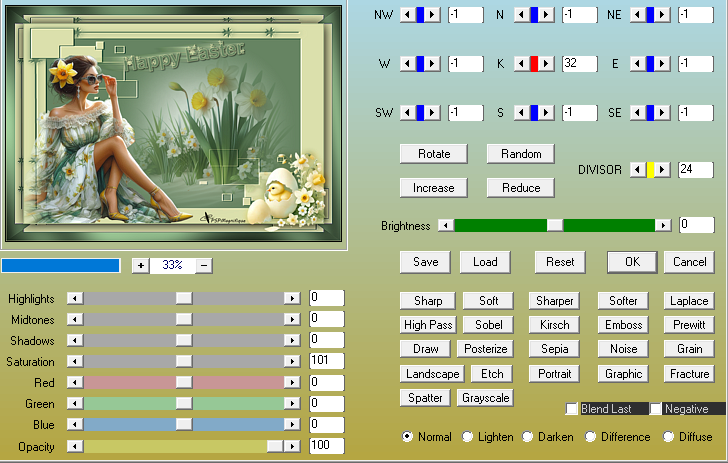Click left arrow of the NW value
The image size is (728, 463).
pyautogui.click(x=406, y=15)
